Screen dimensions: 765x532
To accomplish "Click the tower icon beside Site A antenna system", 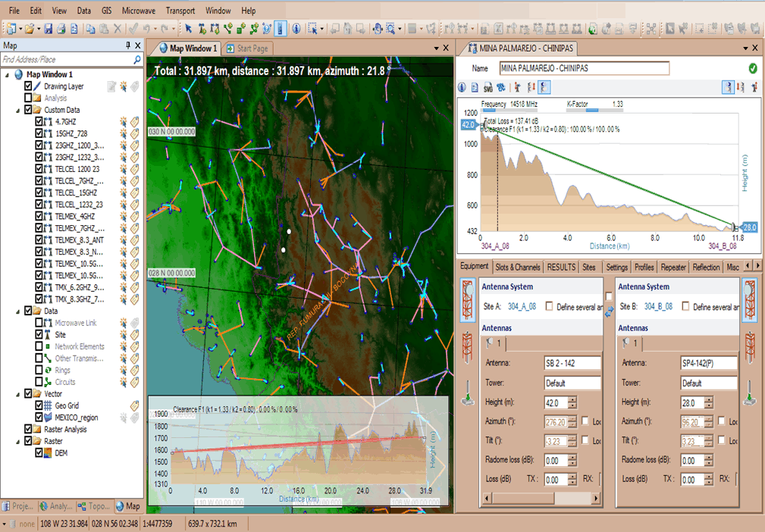I will pos(467,299).
